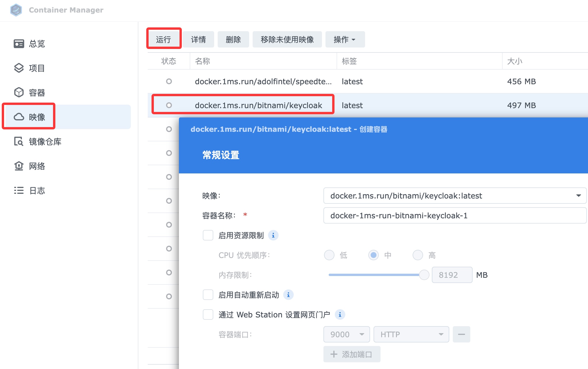This screenshot has width=588, height=369.
Task: Enable the 启用自动重新启动 checkbox
Action: click(x=208, y=295)
